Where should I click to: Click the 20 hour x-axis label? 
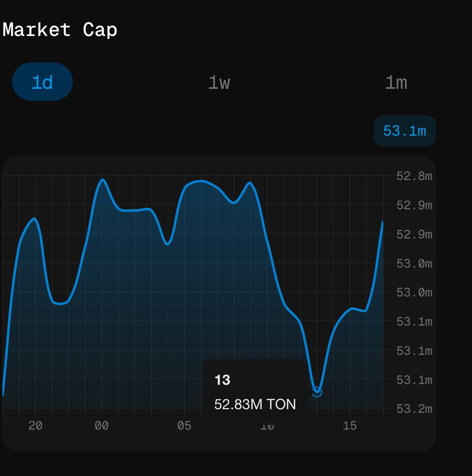(35, 426)
